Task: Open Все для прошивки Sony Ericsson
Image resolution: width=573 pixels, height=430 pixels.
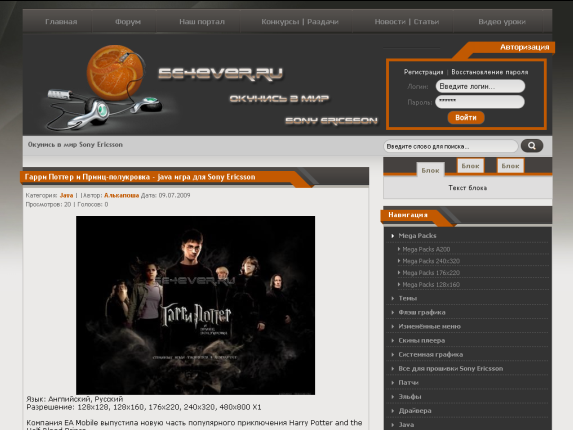Action: 451,369
